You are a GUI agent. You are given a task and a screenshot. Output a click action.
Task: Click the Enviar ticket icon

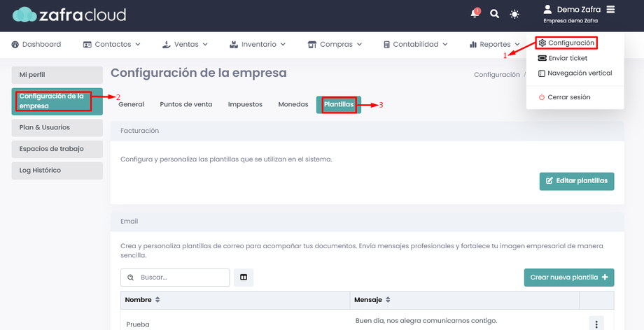click(542, 58)
